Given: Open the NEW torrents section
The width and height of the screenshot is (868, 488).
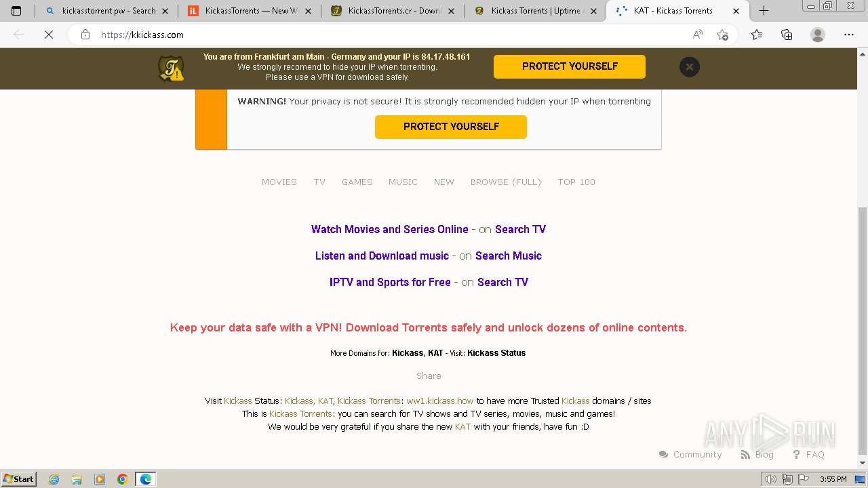Looking at the screenshot, I should pos(444,182).
